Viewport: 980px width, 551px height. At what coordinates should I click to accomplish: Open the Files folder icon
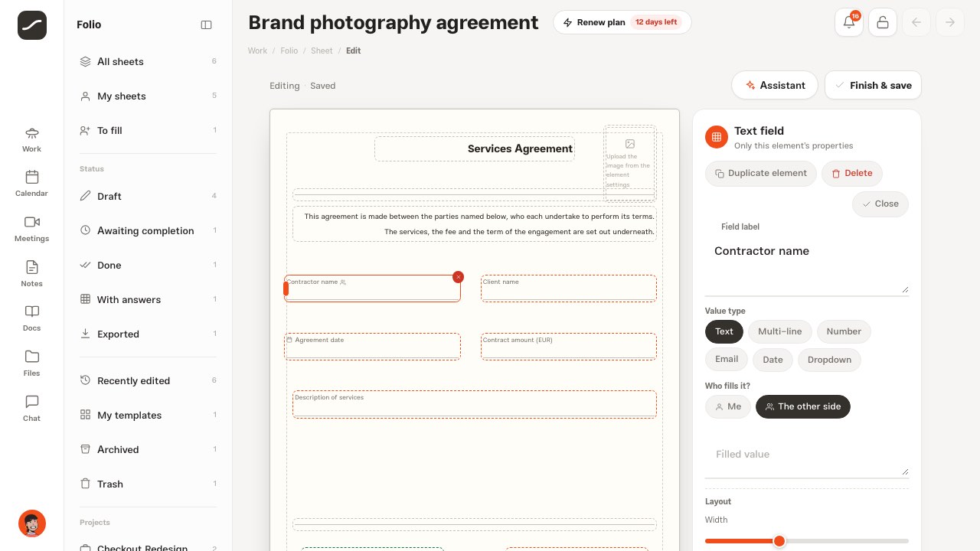pos(31,364)
